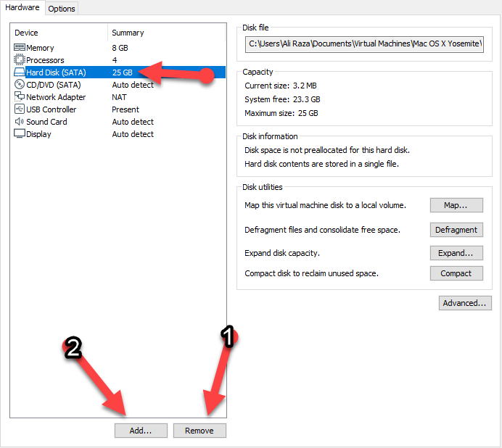Click the Memory device icon
The width and height of the screenshot is (502, 448).
click(20, 48)
